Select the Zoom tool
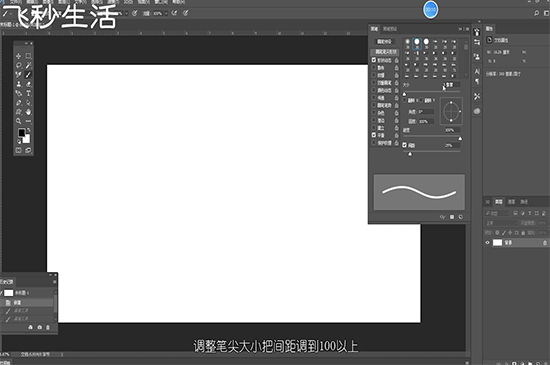 19,121
